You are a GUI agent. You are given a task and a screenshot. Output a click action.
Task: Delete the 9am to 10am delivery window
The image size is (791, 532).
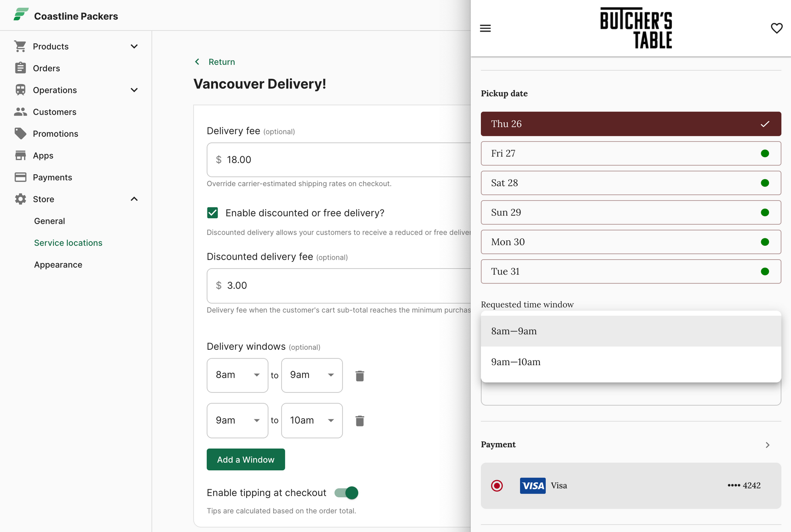tap(360, 421)
